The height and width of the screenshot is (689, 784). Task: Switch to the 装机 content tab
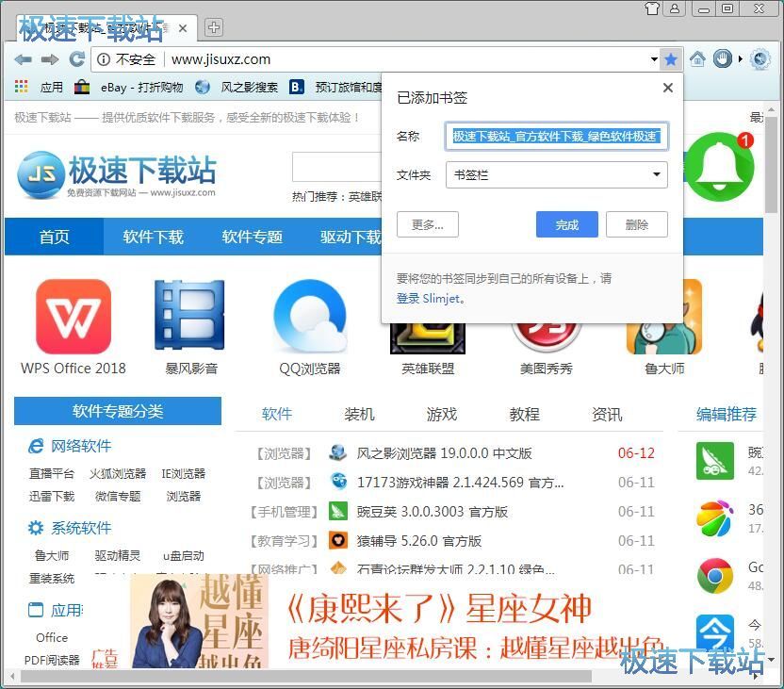359,414
